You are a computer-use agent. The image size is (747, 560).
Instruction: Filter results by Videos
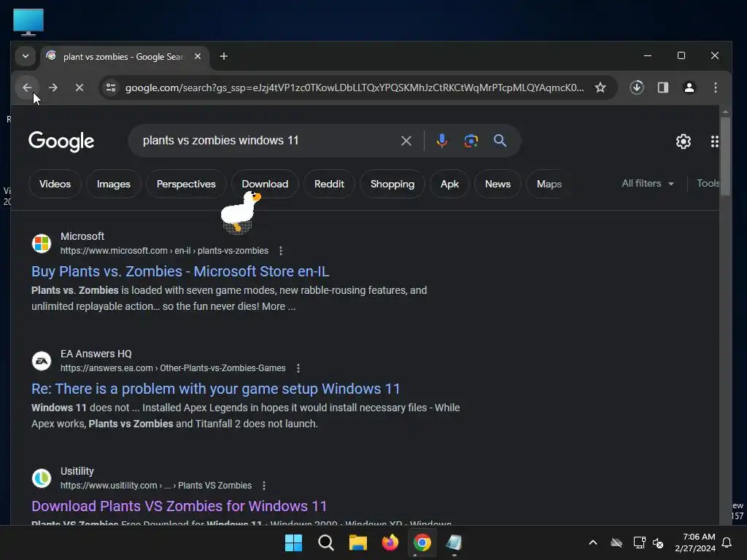click(55, 184)
